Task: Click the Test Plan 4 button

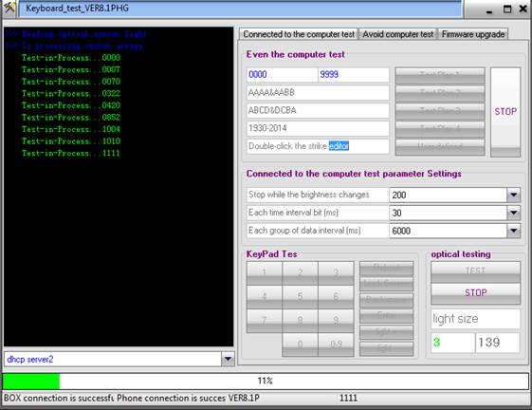Action: [440, 129]
